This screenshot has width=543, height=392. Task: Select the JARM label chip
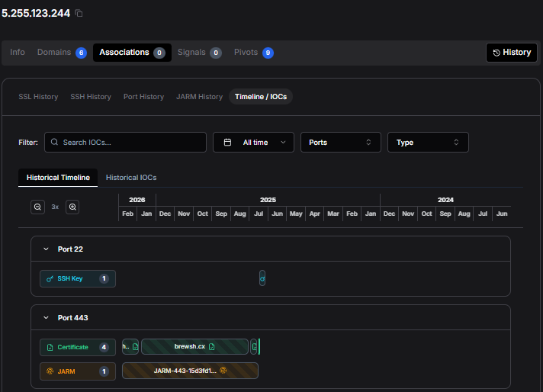point(78,371)
